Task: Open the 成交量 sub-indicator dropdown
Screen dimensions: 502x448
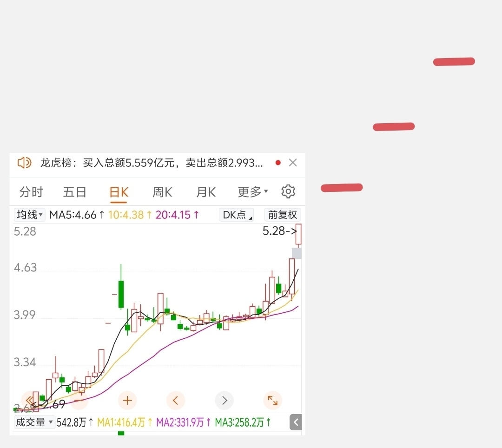Action: (34, 422)
